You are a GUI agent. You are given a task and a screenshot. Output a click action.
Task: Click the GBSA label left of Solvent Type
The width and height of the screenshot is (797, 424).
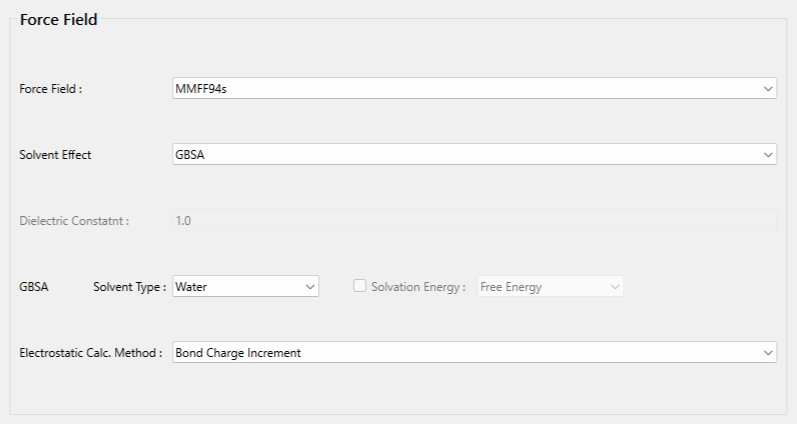tap(34, 286)
